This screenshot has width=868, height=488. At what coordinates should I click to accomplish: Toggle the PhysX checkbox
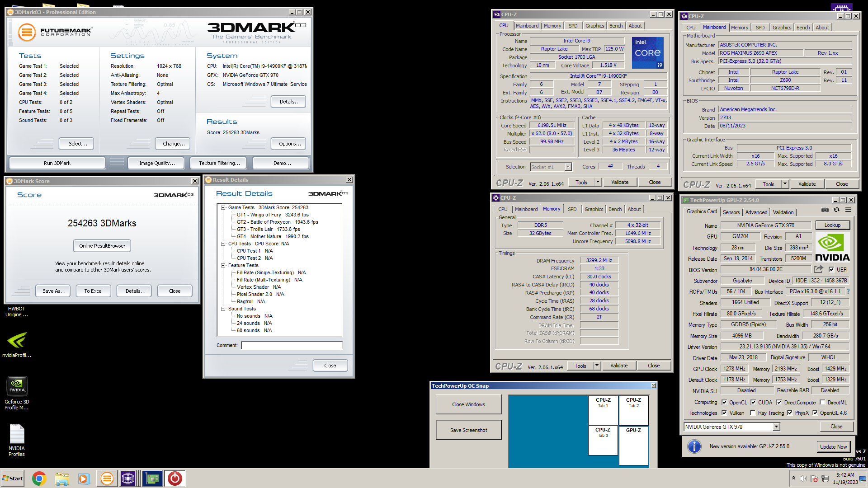coord(790,413)
